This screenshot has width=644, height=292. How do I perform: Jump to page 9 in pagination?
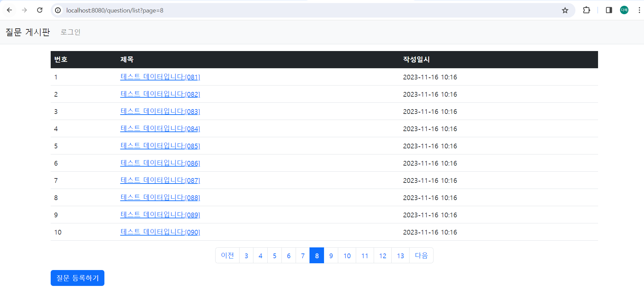pyautogui.click(x=331, y=255)
